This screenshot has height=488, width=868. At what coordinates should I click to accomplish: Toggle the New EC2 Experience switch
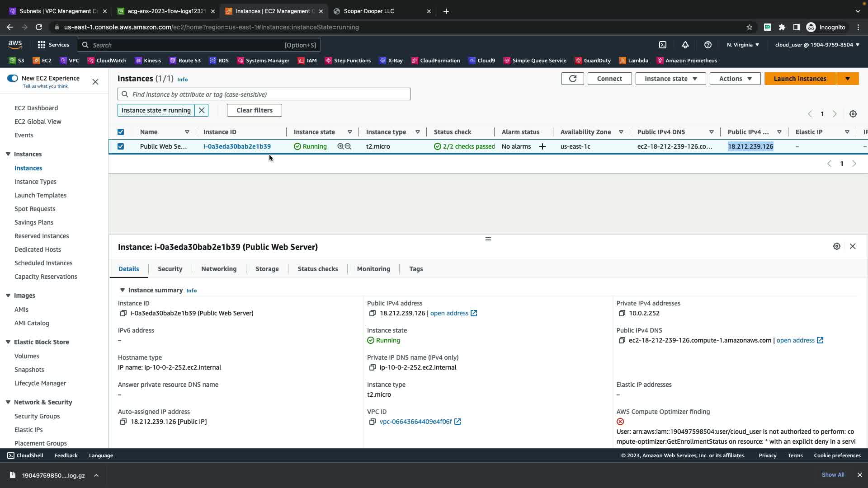[13, 78]
